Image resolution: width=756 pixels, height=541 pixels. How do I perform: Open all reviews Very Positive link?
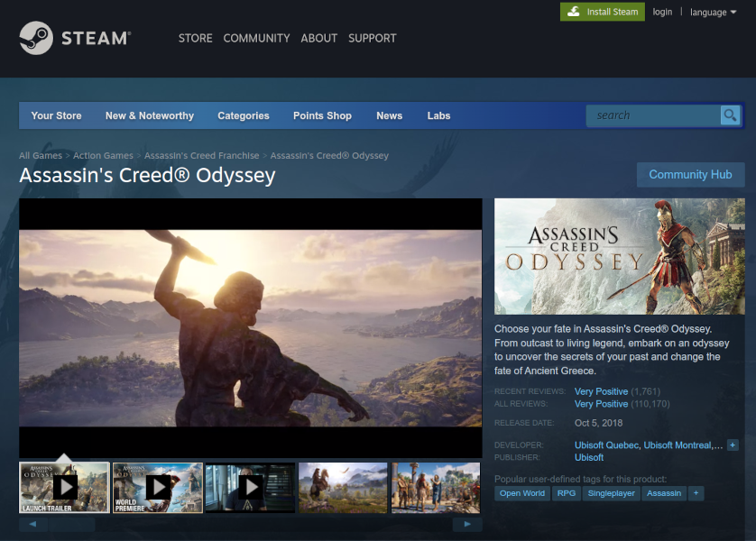(x=601, y=404)
